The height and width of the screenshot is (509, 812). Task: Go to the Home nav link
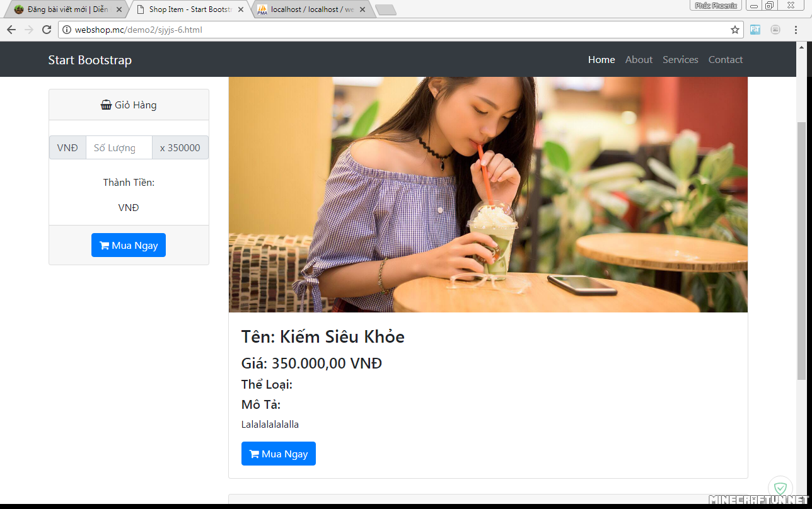coord(601,60)
